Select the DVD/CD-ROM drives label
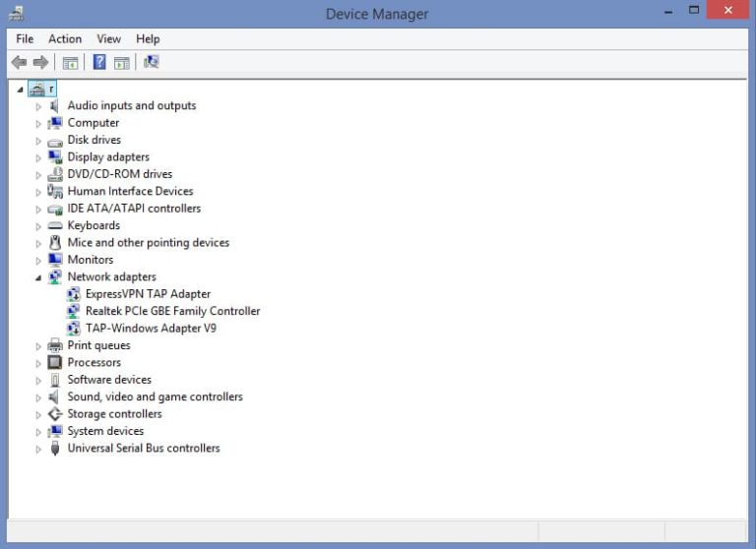Viewport: 756px width, 549px height. pos(120,174)
